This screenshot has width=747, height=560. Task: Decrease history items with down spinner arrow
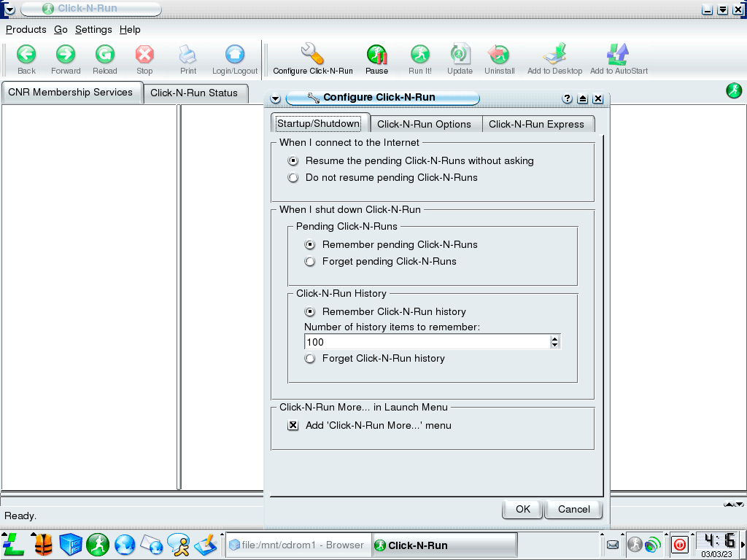554,345
